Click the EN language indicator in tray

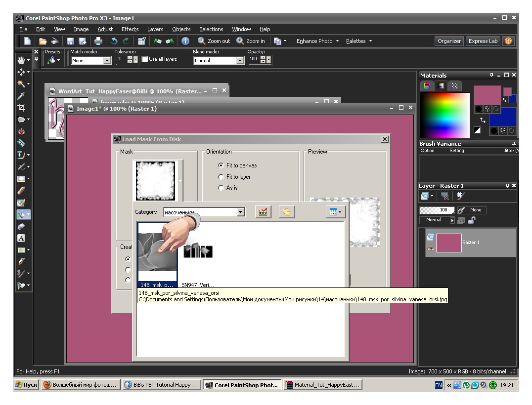pos(439,385)
